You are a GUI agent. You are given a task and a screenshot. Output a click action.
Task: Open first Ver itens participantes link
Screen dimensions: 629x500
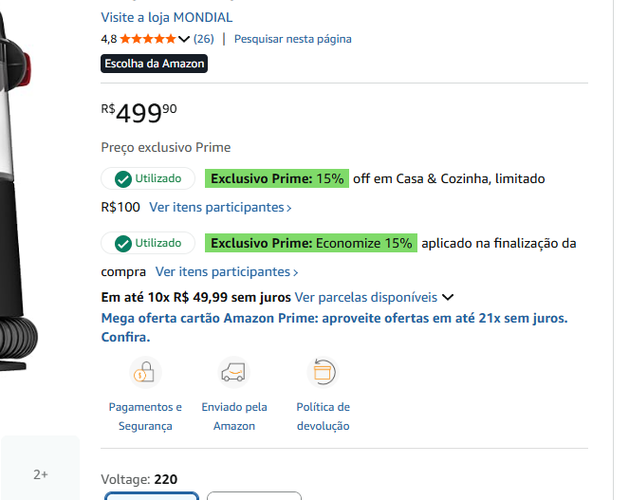220,207
